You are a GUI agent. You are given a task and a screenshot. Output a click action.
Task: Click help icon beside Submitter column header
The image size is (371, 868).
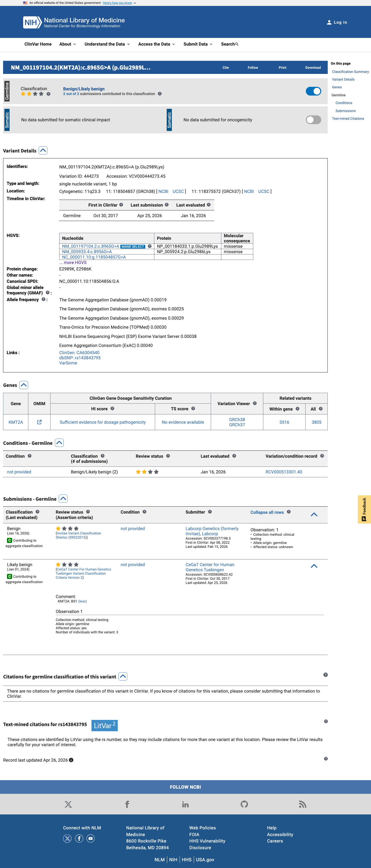[x=210, y=512]
